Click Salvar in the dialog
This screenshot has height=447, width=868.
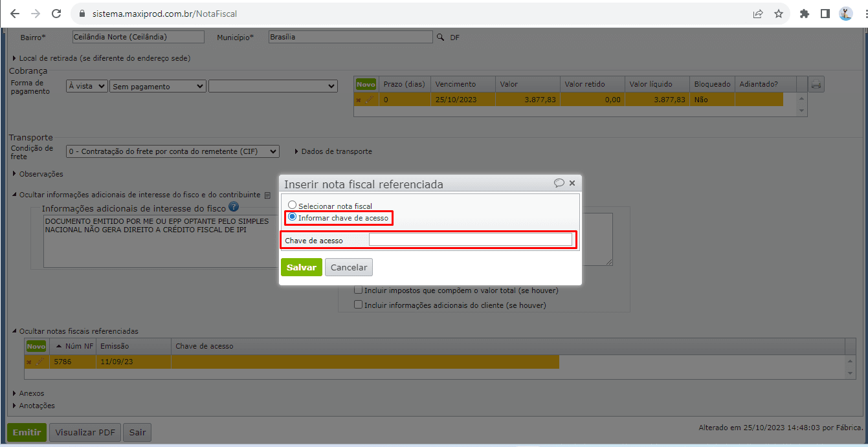[x=301, y=267]
